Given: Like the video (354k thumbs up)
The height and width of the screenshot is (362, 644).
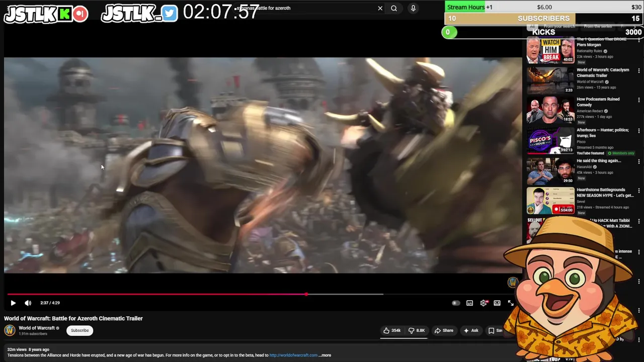Looking at the screenshot, I should [x=392, y=331].
